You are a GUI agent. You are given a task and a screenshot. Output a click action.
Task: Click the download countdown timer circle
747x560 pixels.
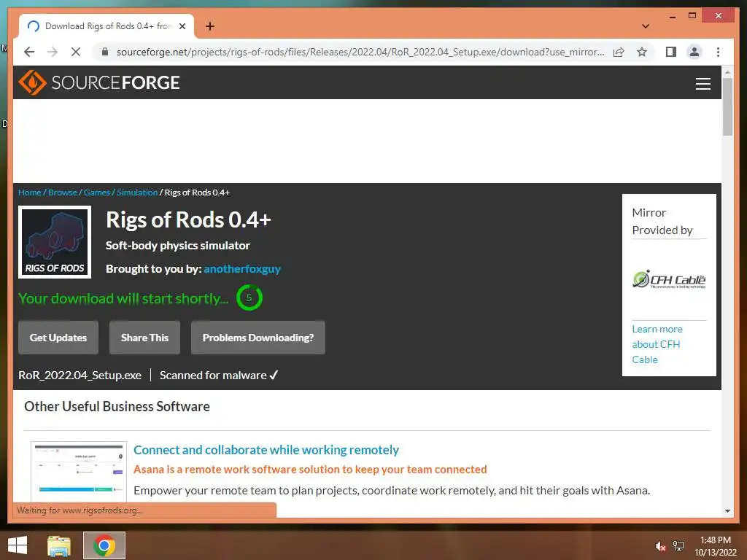249,297
